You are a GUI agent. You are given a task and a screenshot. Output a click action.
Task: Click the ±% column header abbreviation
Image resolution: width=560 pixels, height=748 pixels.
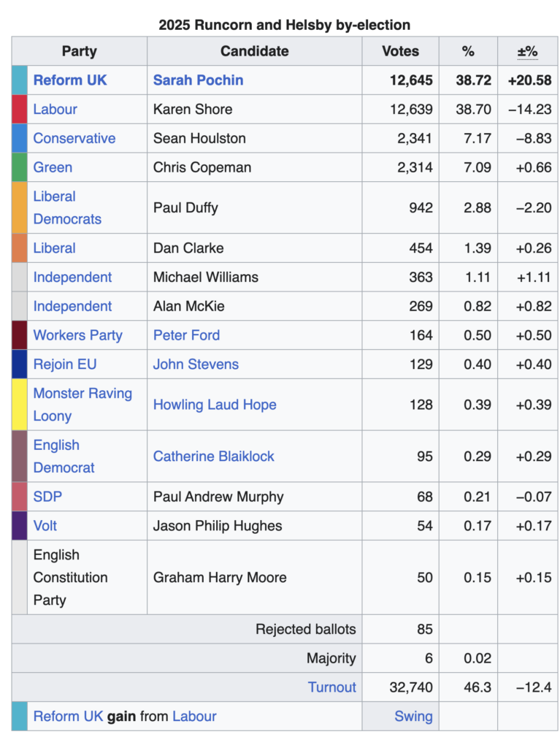coord(528,51)
